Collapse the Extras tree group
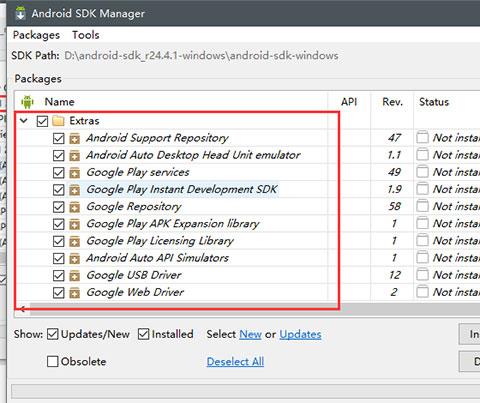Screen dimensions: 480x403 (24, 121)
